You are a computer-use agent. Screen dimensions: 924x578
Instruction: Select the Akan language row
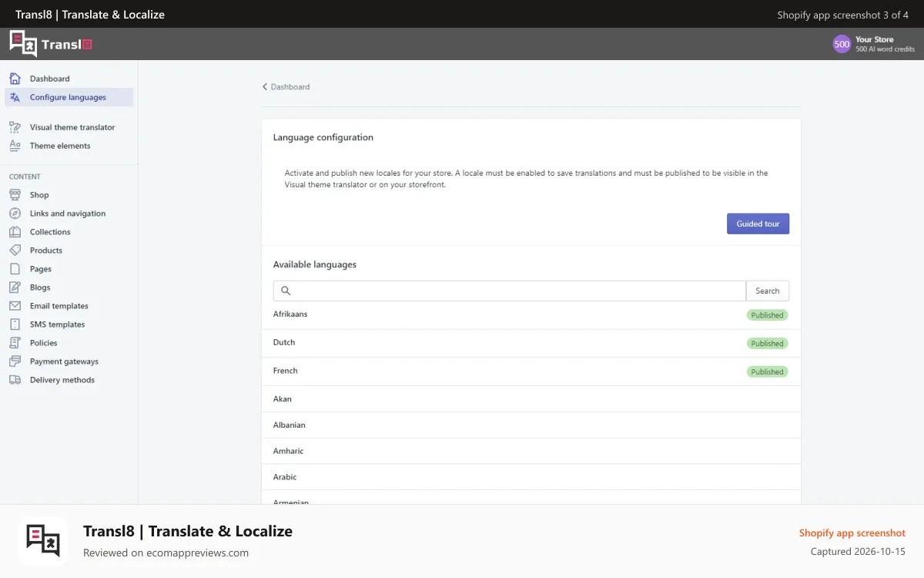click(x=531, y=399)
